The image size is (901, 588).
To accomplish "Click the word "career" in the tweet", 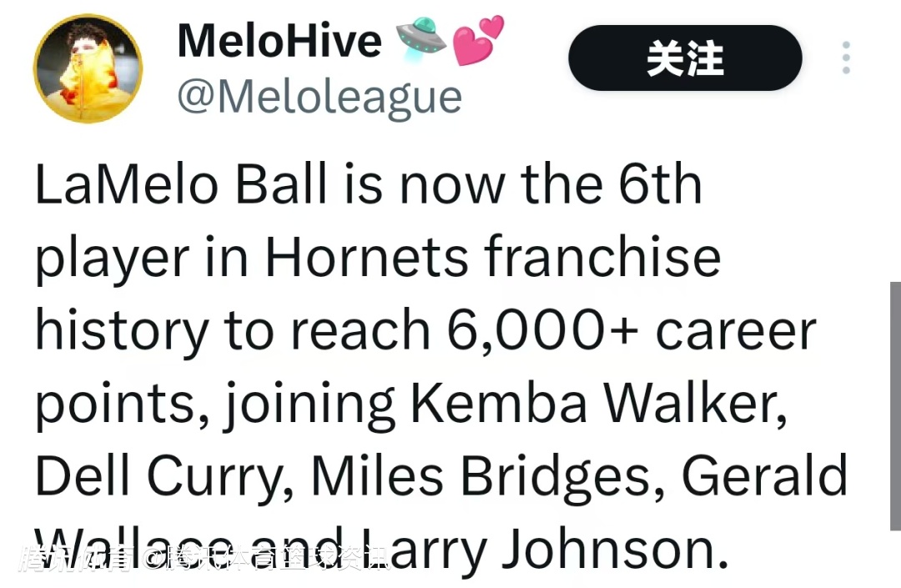I will [x=734, y=330].
